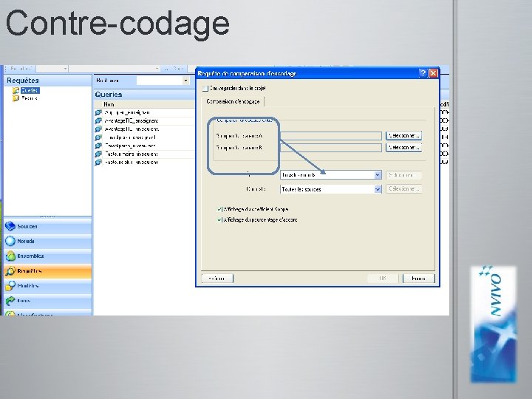Click greyed Sélectionner beside Toutes les sources
Viewport: 532px width, 399px height.
(403, 188)
